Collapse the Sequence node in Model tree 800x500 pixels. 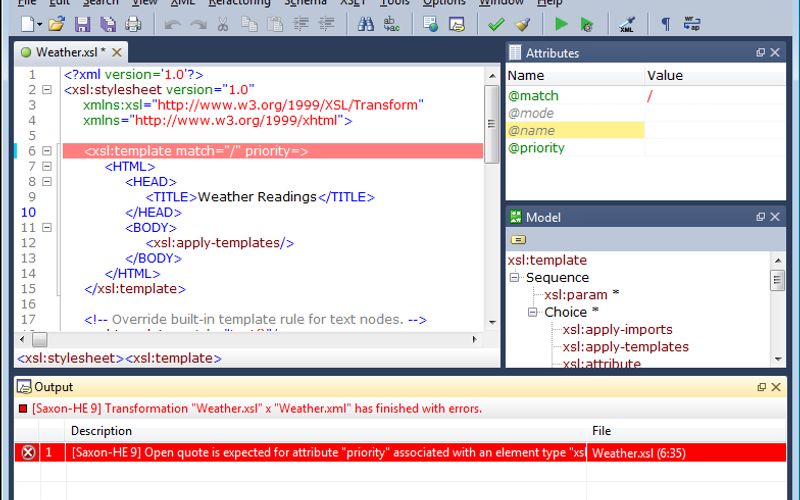coord(514,278)
